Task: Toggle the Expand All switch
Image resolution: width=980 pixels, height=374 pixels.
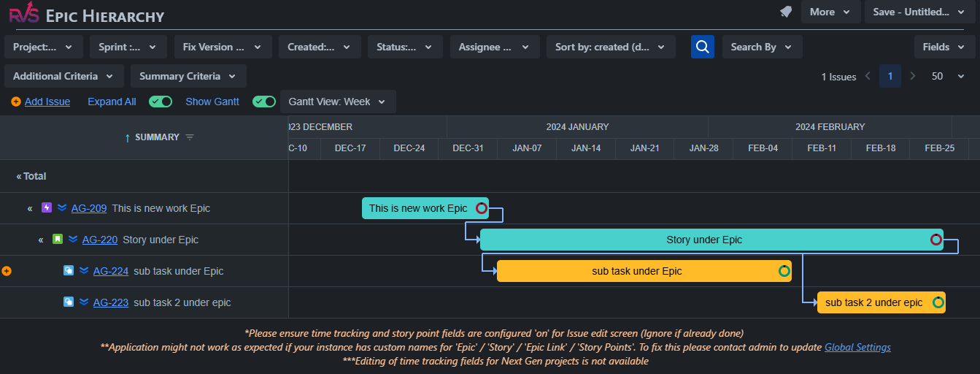Action: [161, 102]
